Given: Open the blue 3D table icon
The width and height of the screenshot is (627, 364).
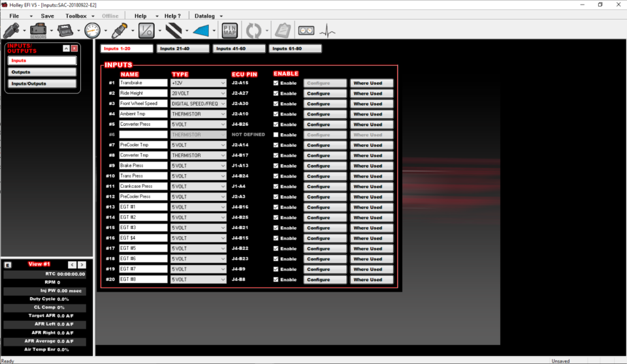Looking at the screenshot, I should [x=201, y=31].
